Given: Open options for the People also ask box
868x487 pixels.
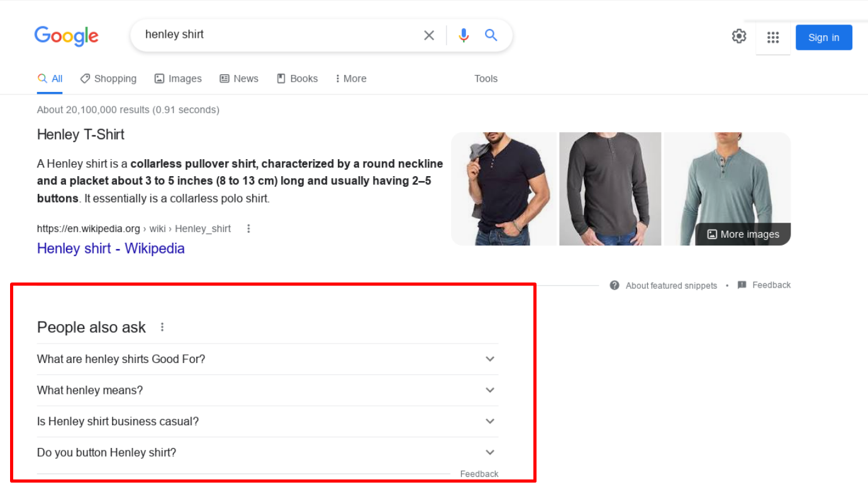Looking at the screenshot, I should point(162,327).
